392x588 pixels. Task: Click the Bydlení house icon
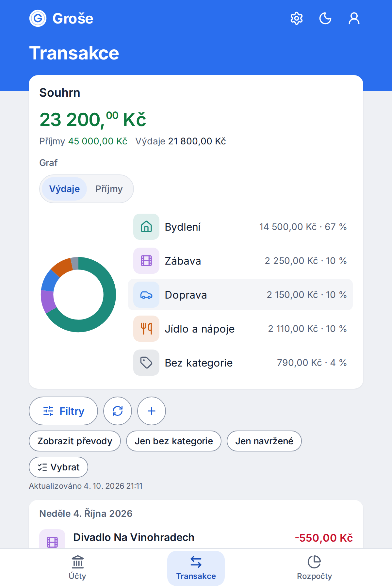point(146,227)
